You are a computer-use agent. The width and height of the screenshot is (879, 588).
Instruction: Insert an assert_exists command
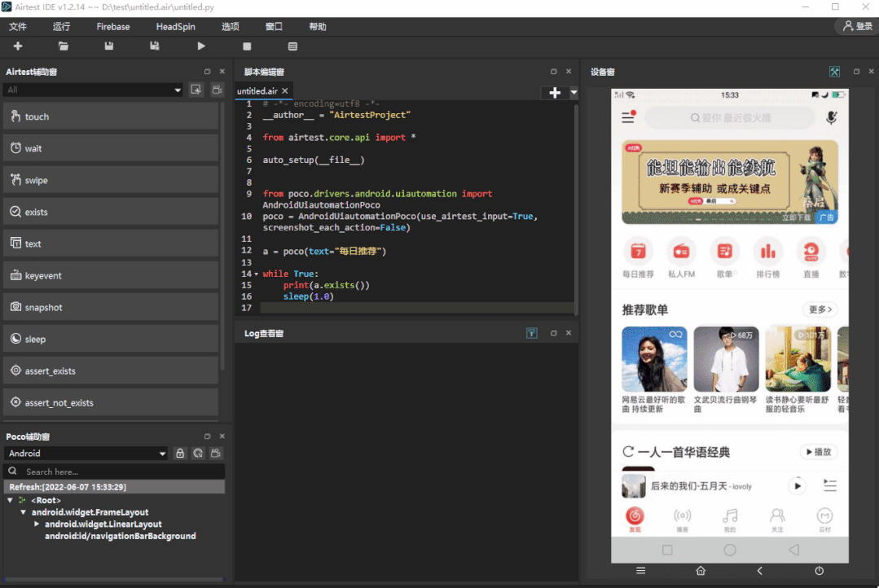111,371
